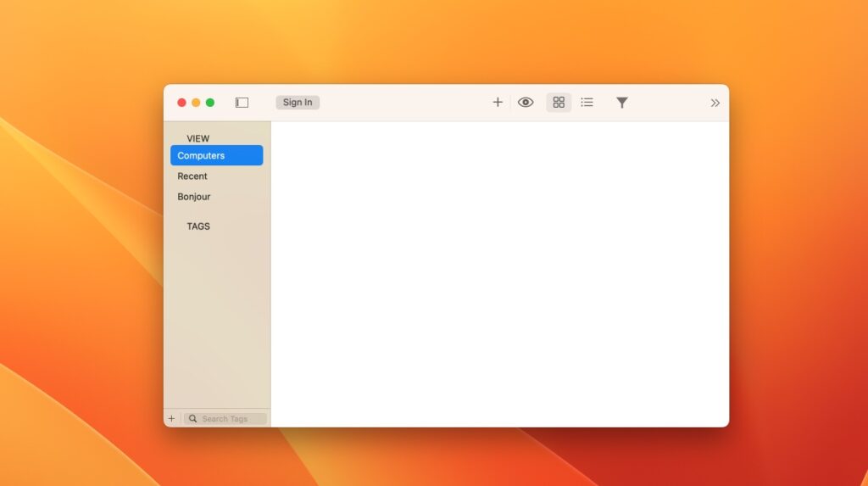Open the Bonjour view
The image size is (868, 486).
(194, 197)
